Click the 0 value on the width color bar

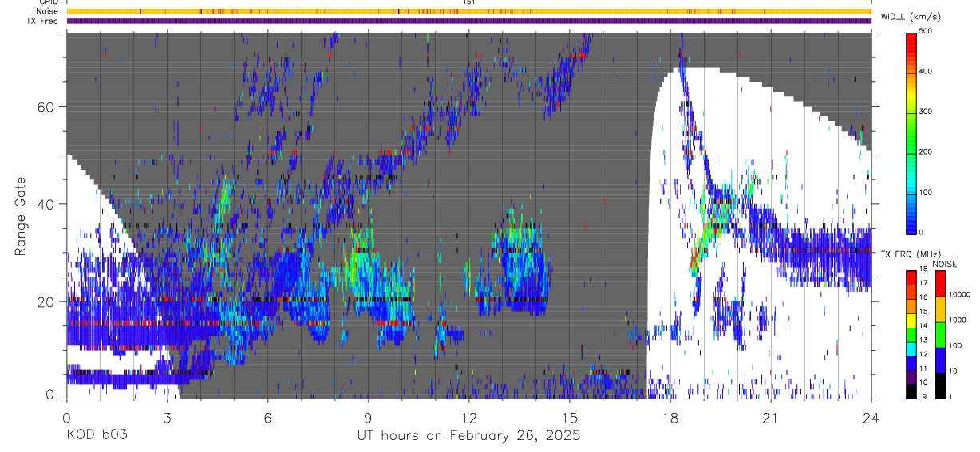point(922,232)
